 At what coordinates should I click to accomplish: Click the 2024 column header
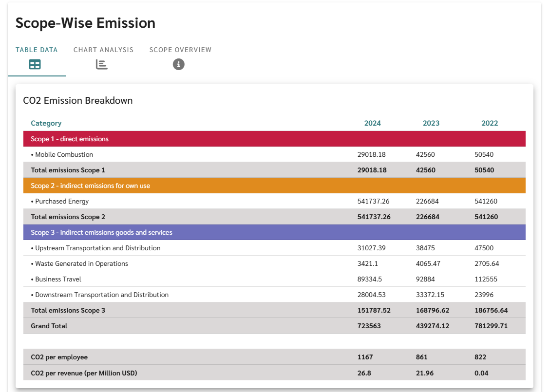372,123
